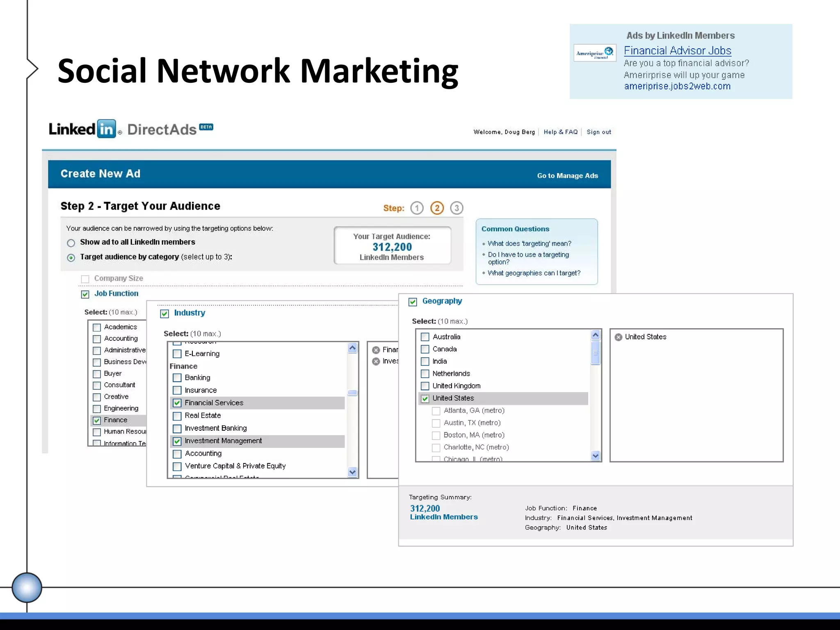Image resolution: width=840 pixels, height=630 pixels.
Task: Check the United Kingdom geography box
Action: coord(425,386)
